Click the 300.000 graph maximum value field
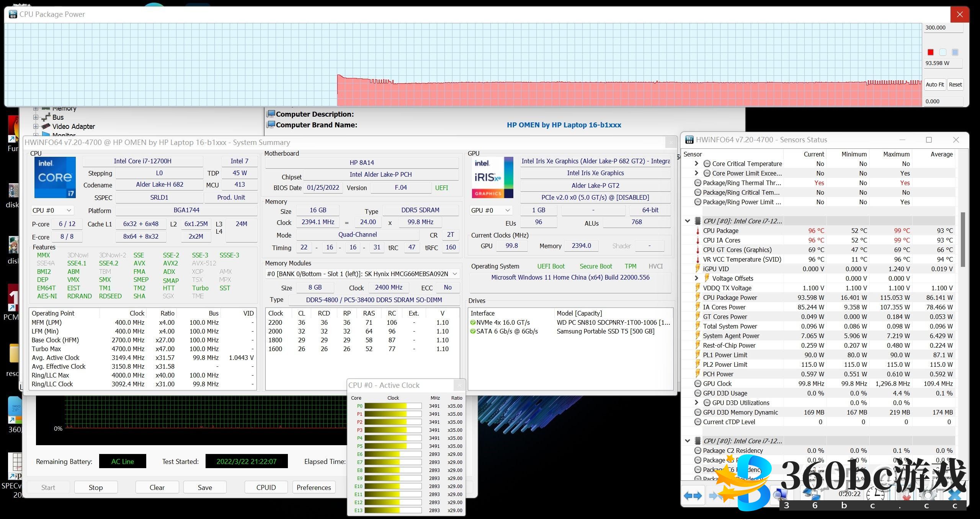Screen dimensions: 980x519 click(943, 28)
